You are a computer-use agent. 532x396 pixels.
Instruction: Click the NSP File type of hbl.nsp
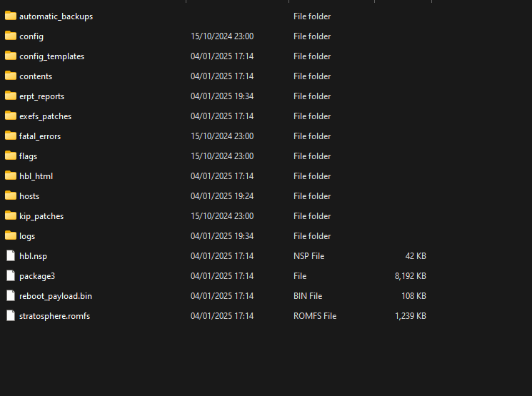pos(308,256)
